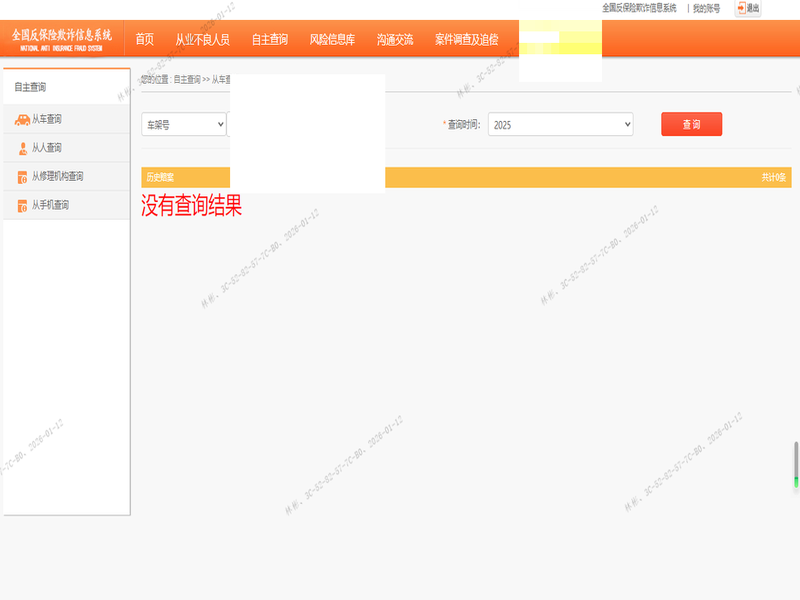Click the 退出 logout icon
Screen dimensions: 800x600
click(x=741, y=8)
